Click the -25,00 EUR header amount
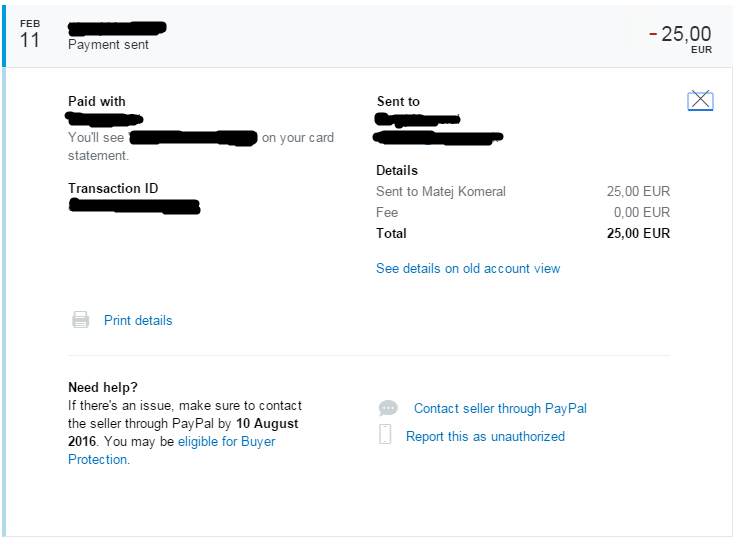739x545 pixels. coord(683,35)
